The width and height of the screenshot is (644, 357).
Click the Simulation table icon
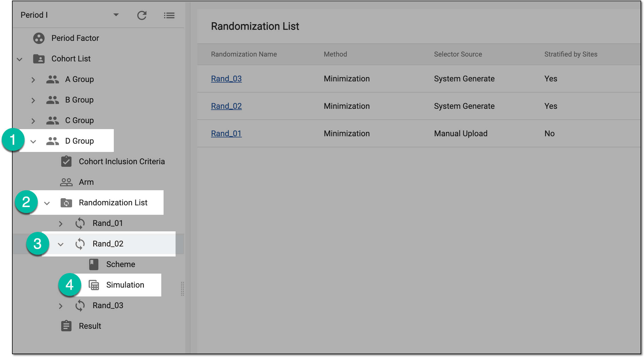tap(94, 285)
